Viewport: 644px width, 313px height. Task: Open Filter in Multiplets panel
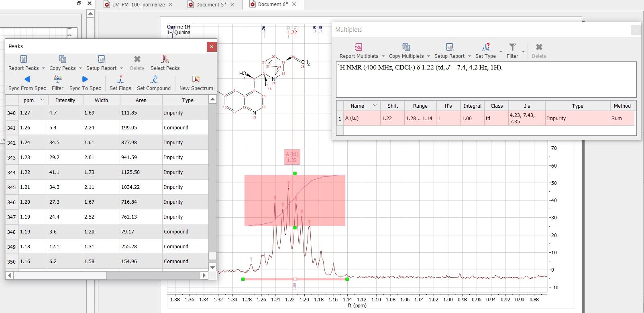(x=512, y=47)
